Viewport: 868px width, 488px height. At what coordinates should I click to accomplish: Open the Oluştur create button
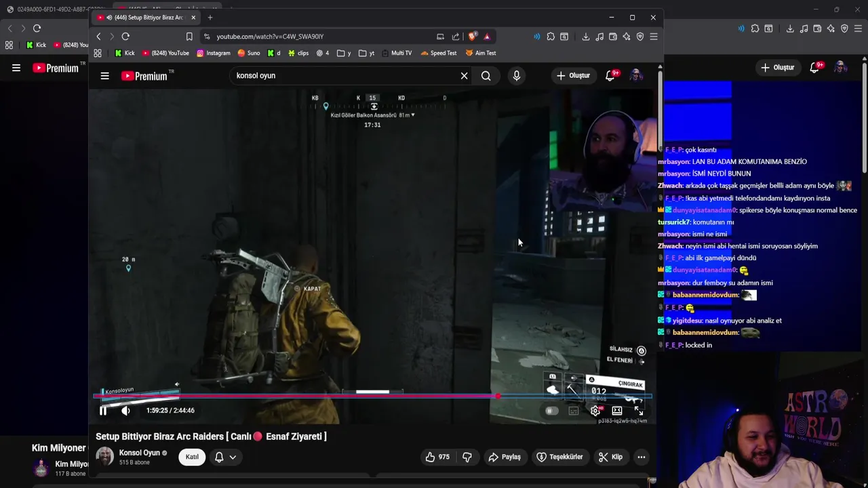573,76
